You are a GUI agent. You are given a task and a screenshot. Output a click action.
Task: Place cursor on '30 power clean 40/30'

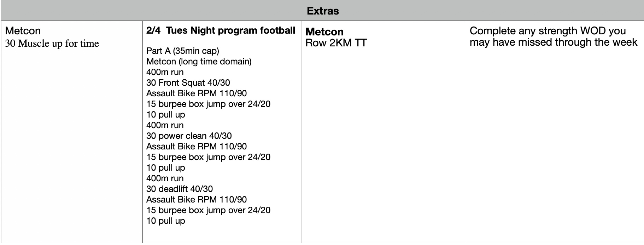(189, 136)
